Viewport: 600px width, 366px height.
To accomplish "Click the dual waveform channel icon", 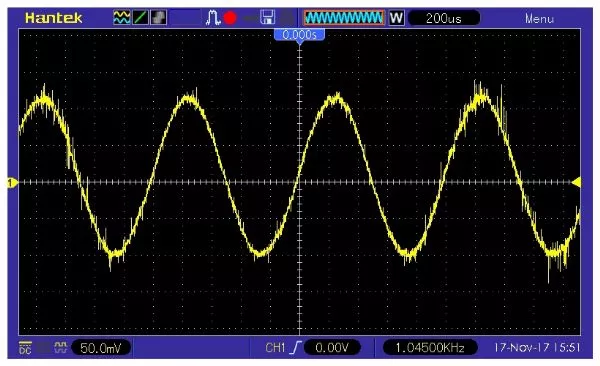I will 122,18.
